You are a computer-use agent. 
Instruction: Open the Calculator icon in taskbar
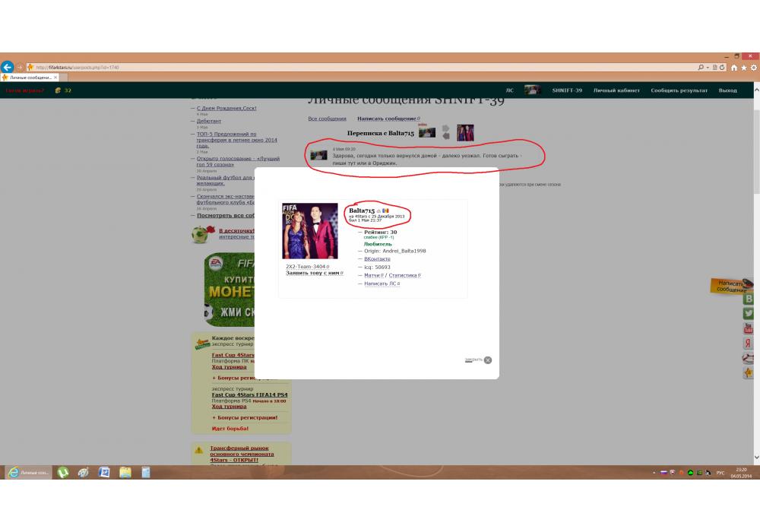click(x=145, y=473)
